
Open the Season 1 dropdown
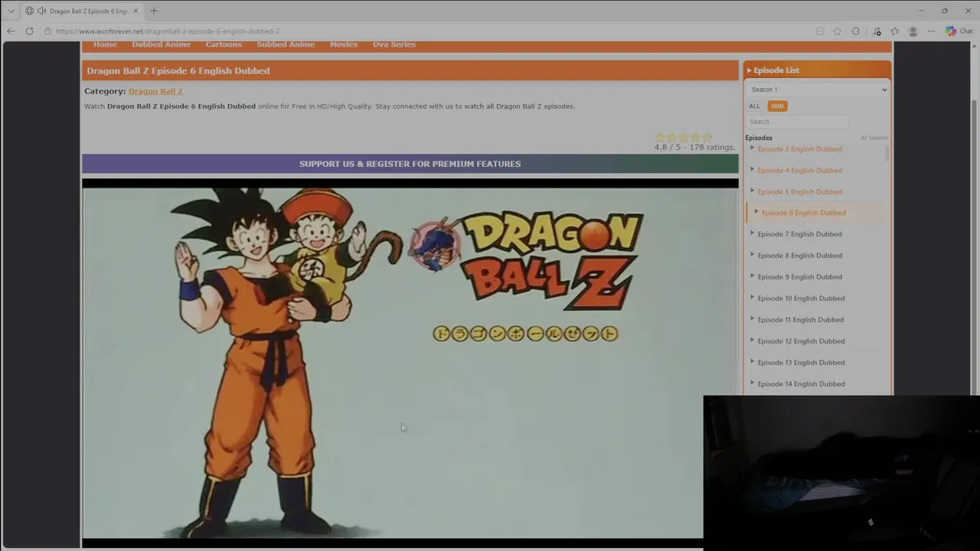pyautogui.click(x=817, y=90)
